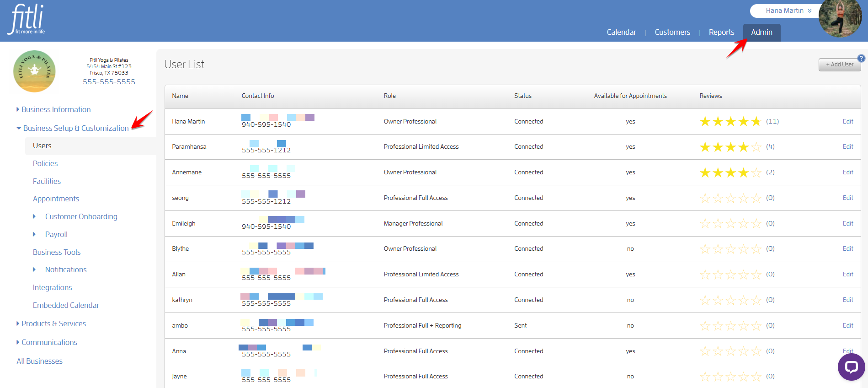868x388 pixels.
Task: Expand the Payroll submenu
Action: coord(50,234)
